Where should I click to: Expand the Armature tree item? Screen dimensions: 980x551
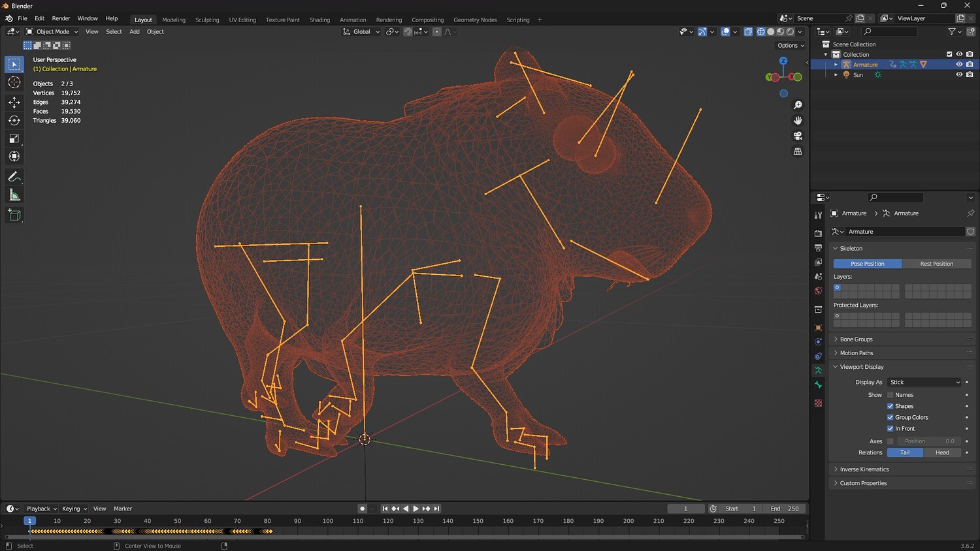pos(836,65)
